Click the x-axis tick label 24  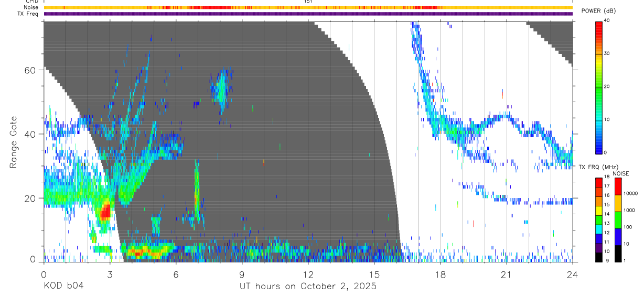click(x=573, y=274)
